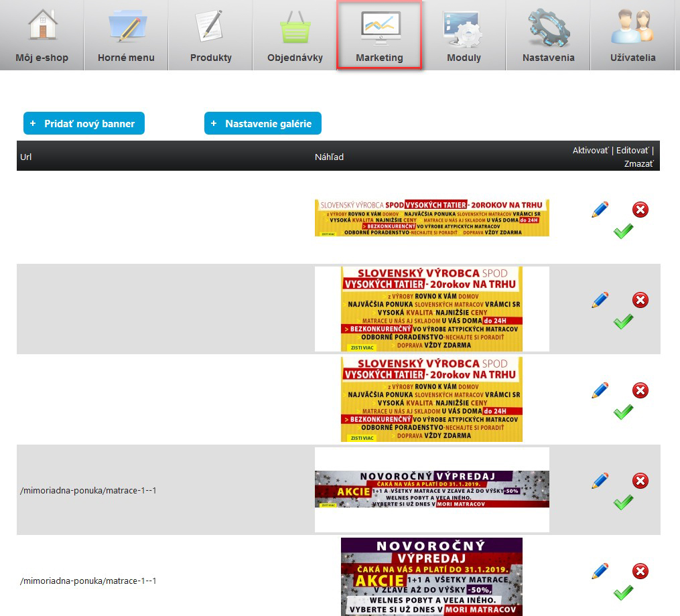
Task: Delete the second banner with red X icon
Action: pos(640,301)
